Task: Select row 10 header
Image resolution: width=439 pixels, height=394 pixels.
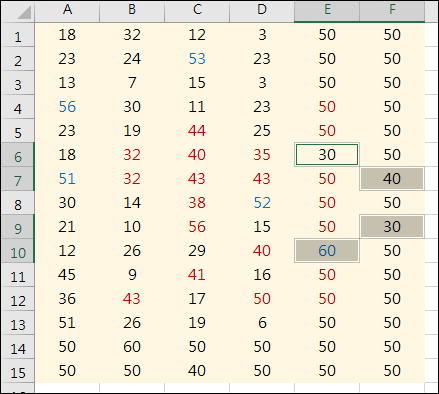Action: click(x=18, y=251)
